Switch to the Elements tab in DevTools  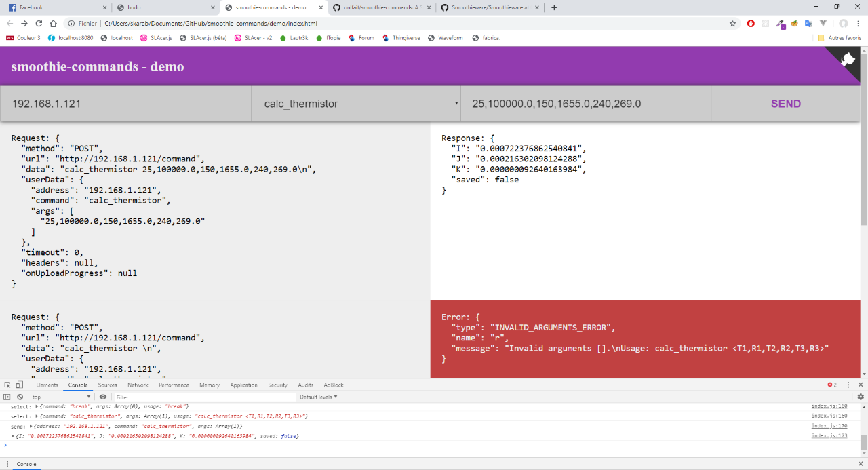[47, 385]
